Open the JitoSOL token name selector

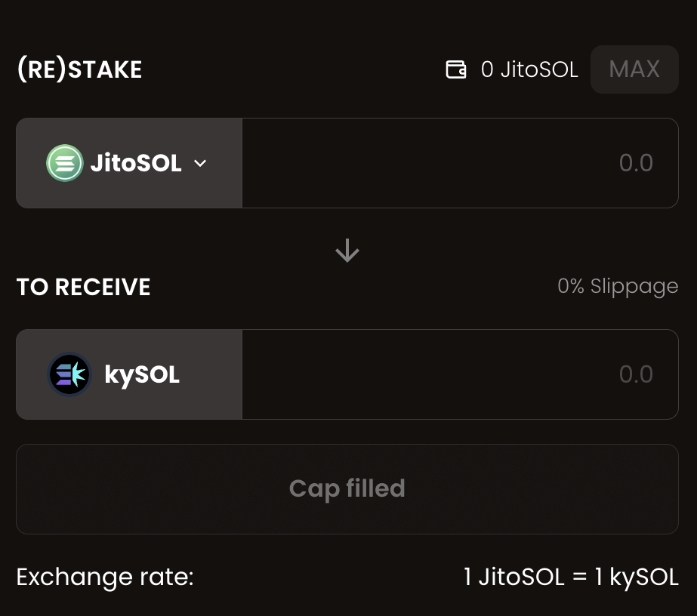click(x=136, y=163)
